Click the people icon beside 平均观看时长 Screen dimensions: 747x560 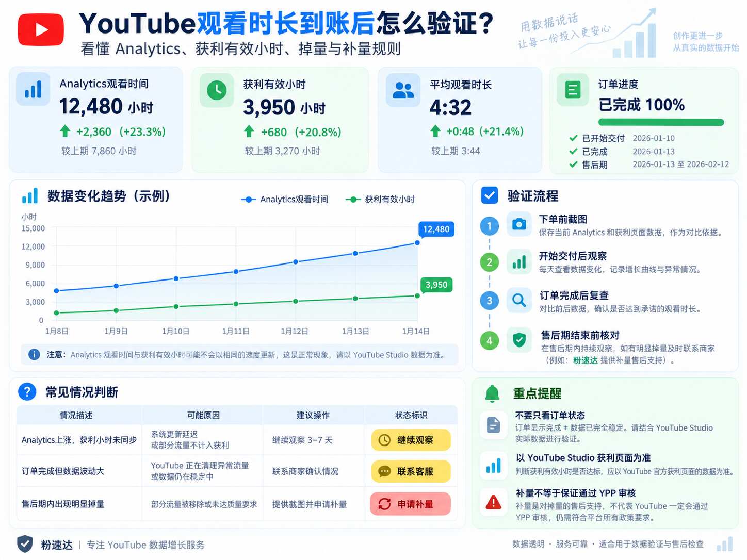tap(403, 90)
